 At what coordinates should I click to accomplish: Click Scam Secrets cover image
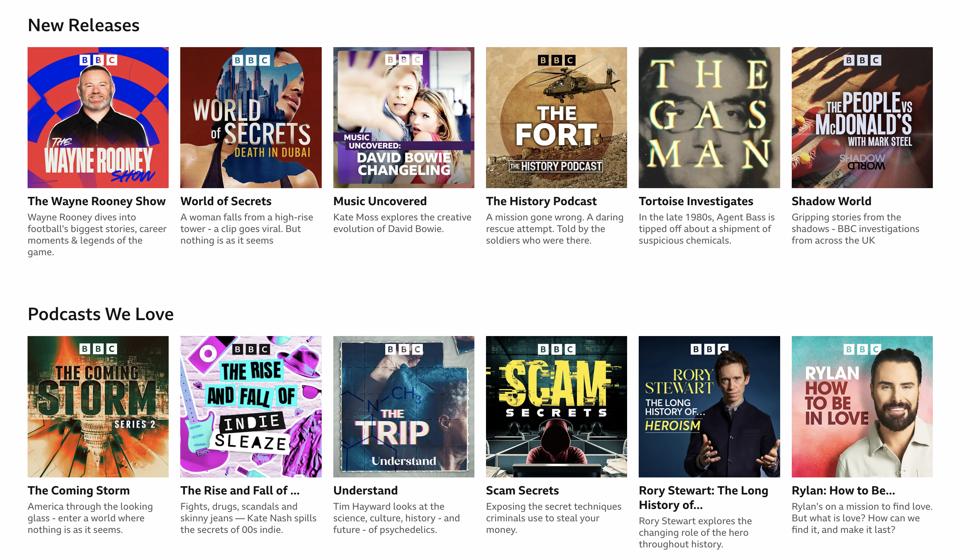[x=556, y=406]
